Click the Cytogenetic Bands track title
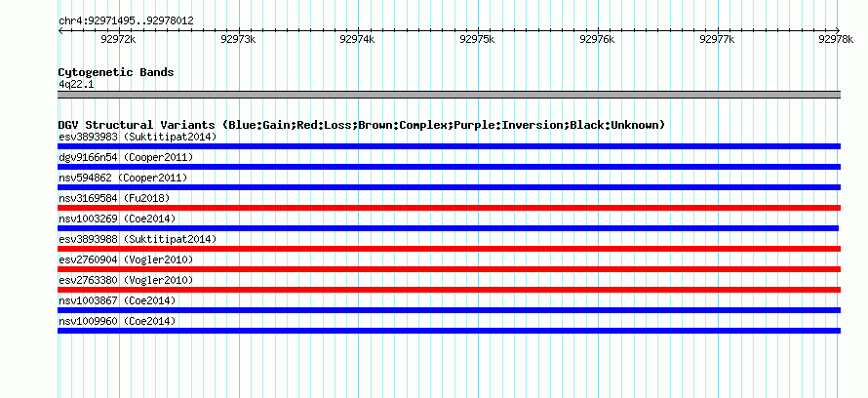 pos(116,72)
